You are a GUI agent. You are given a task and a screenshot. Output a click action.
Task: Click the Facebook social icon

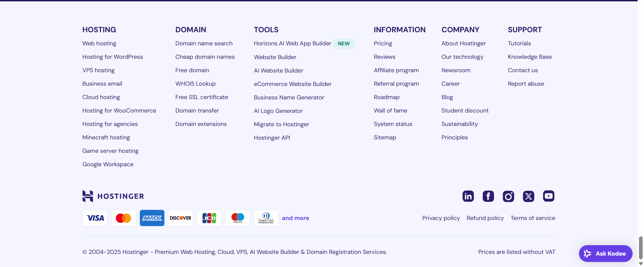(x=488, y=196)
